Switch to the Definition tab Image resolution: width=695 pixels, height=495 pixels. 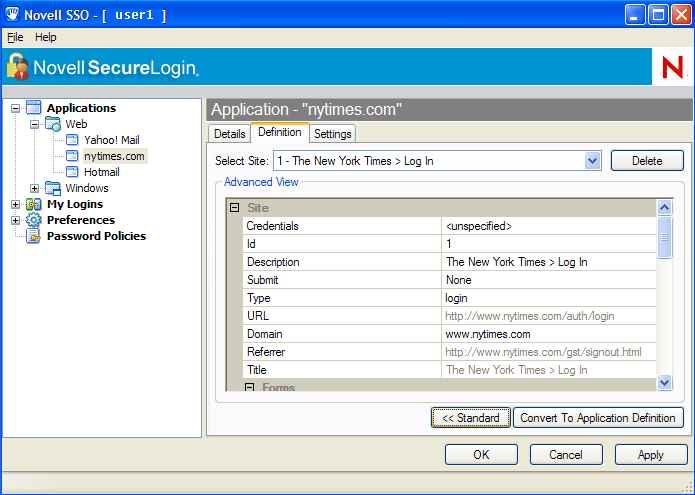[280, 132]
